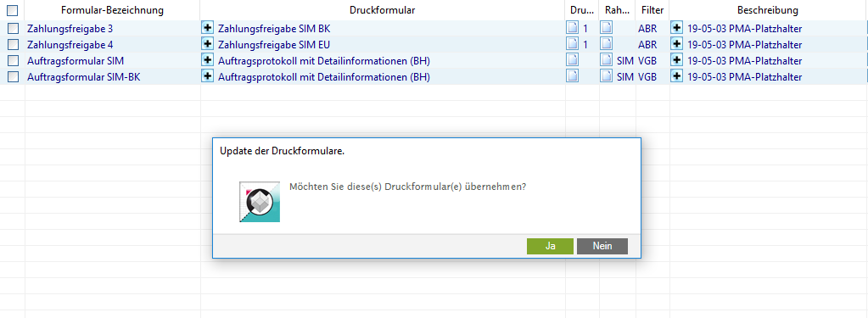The image size is (868, 318).
Task: Click Auftragsprotokoll text in Auftragsformular SIM row
Action: [324, 61]
